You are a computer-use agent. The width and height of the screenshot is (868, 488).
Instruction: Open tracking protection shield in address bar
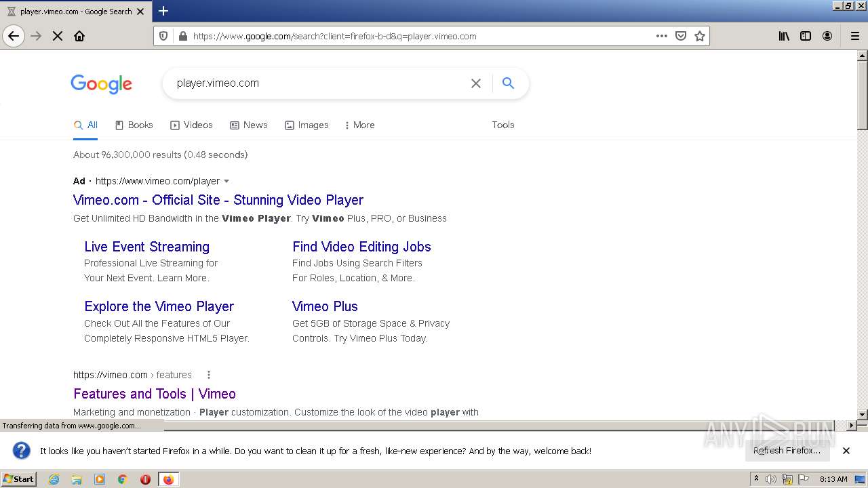pos(163,36)
